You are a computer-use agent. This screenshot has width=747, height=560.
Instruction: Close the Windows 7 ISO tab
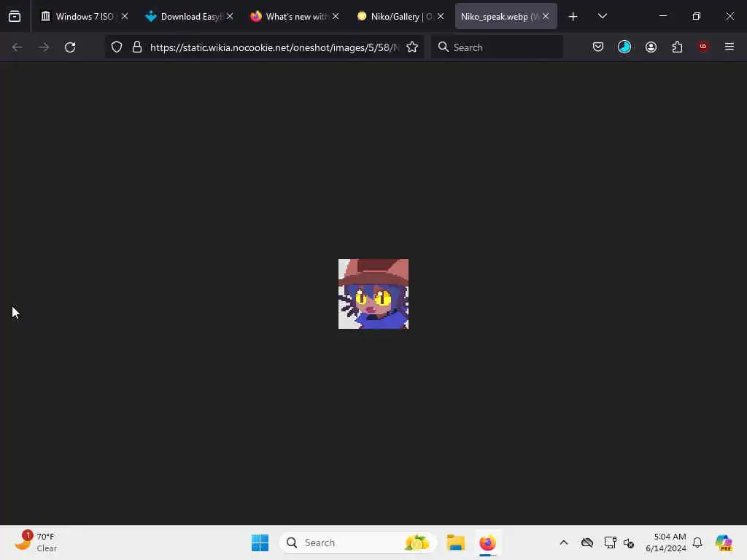point(124,16)
